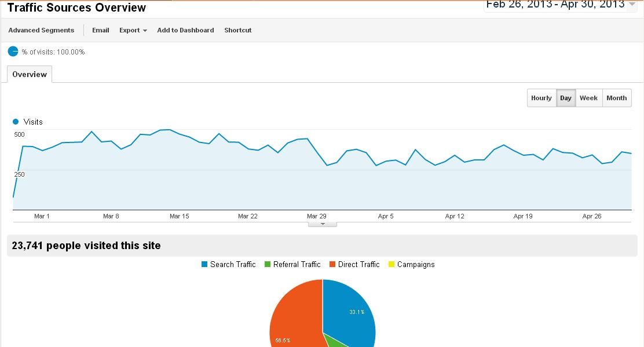Click the Apr 26 axis label
This screenshot has width=644, height=347.
(592, 216)
